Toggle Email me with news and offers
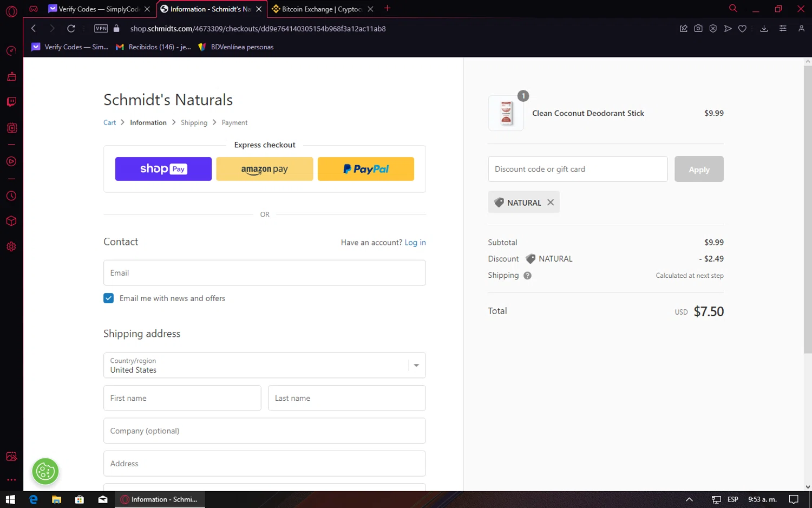This screenshot has height=508, width=812. click(109, 298)
